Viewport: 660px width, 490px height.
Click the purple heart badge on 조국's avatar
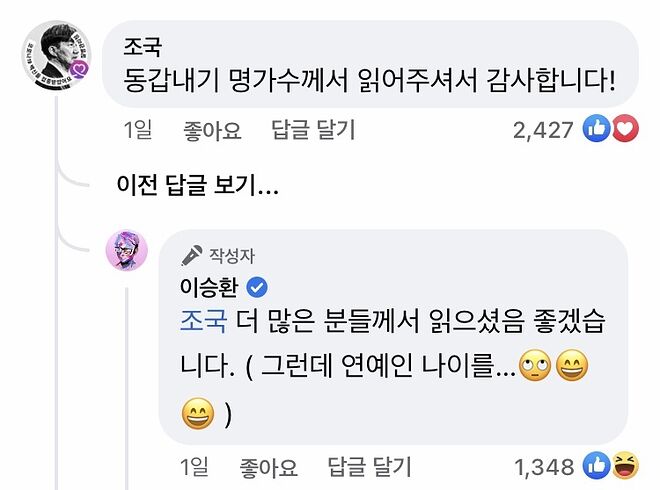[x=81, y=68]
